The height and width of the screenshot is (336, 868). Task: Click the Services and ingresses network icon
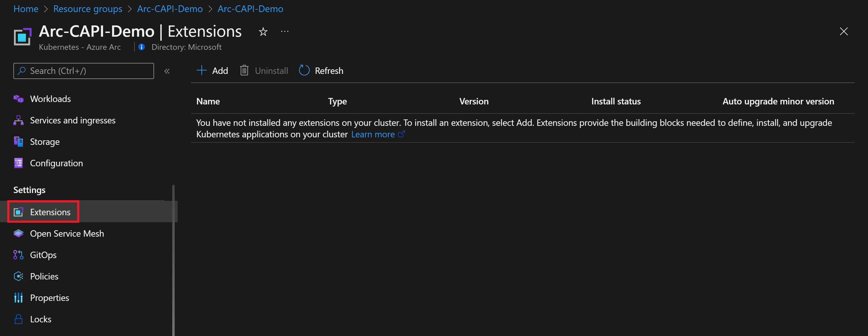[x=18, y=120]
